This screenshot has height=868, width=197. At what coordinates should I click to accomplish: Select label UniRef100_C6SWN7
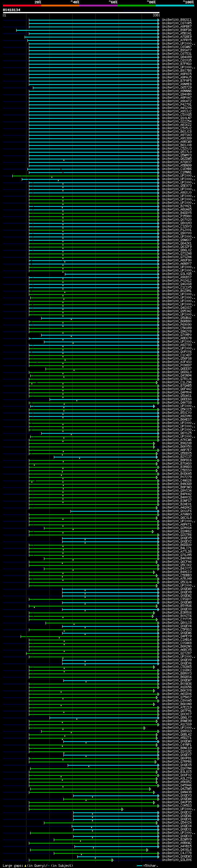[x=176, y=47]
